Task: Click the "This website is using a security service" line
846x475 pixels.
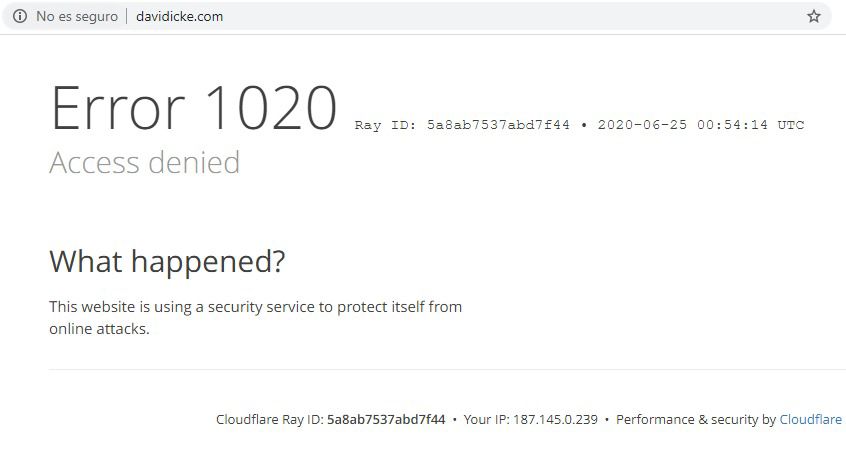Action: pyautogui.click(x=255, y=307)
